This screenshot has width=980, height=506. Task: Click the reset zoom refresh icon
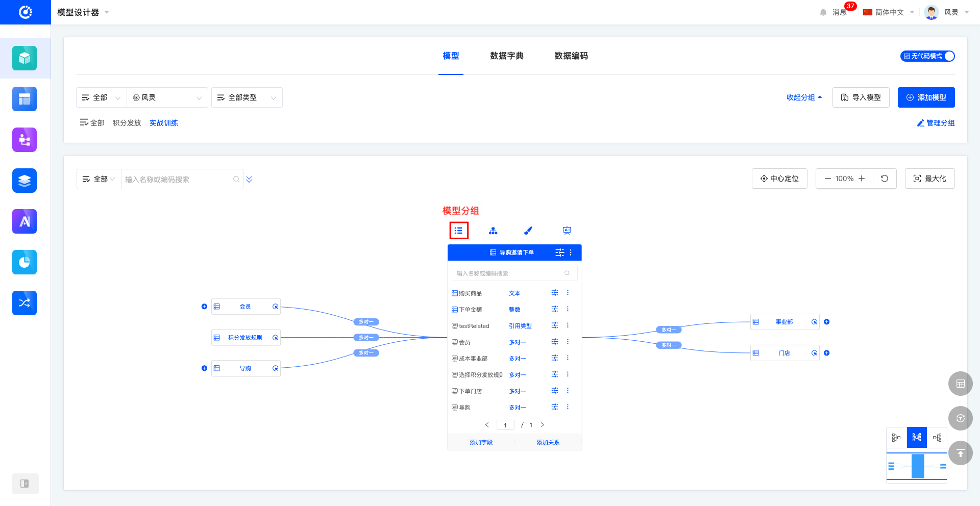tap(885, 179)
